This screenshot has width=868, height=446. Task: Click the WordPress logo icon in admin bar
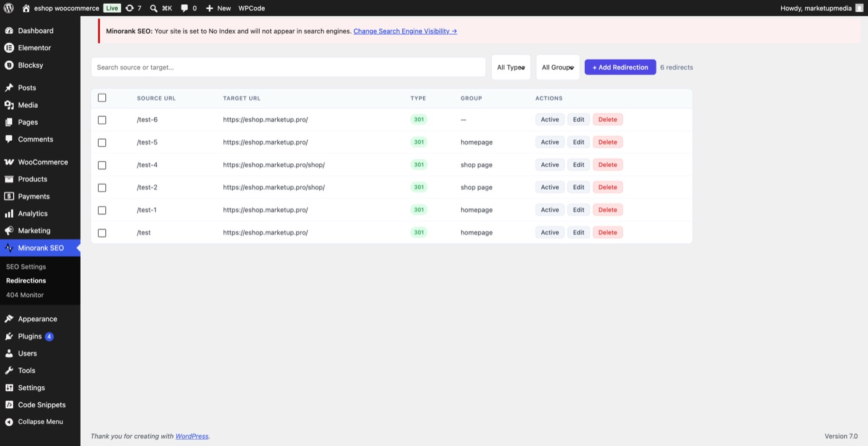tap(9, 8)
